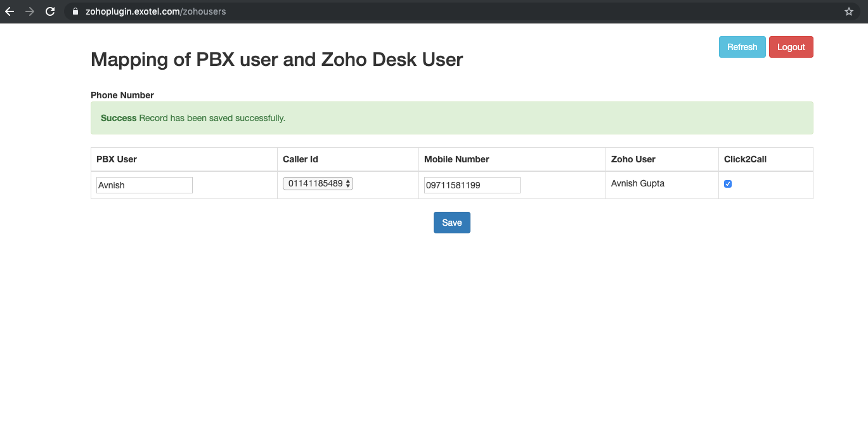
Task: Focus the zohoplugin.exotel.com address bar
Action: pyautogui.click(x=462, y=11)
